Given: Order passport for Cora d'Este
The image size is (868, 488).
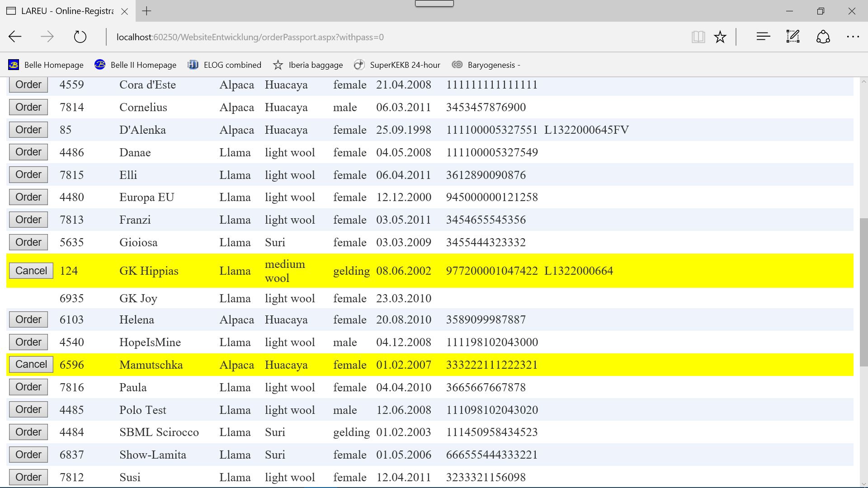Looking at the screenshot, I should 28,84.
